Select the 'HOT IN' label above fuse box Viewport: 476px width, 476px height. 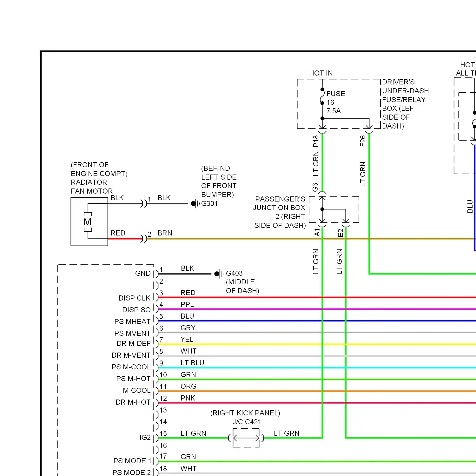pyautogui.click(x=321, y=73)
